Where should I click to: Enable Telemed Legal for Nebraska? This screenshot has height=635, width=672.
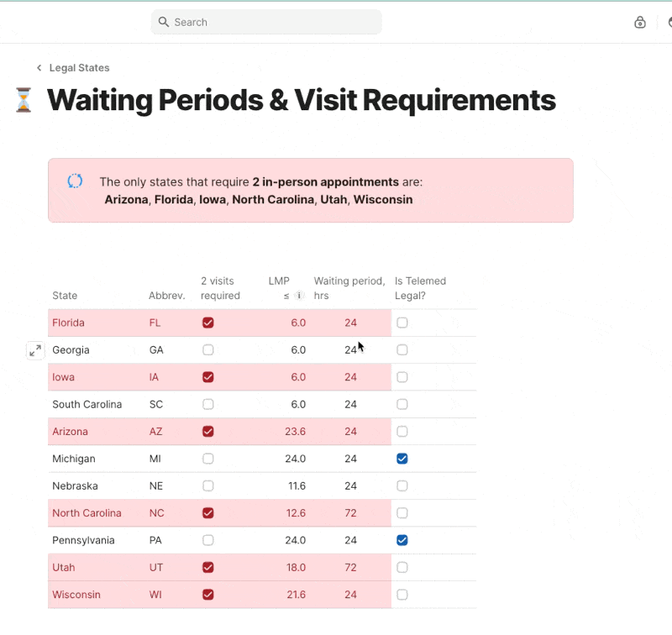point(402,485)
